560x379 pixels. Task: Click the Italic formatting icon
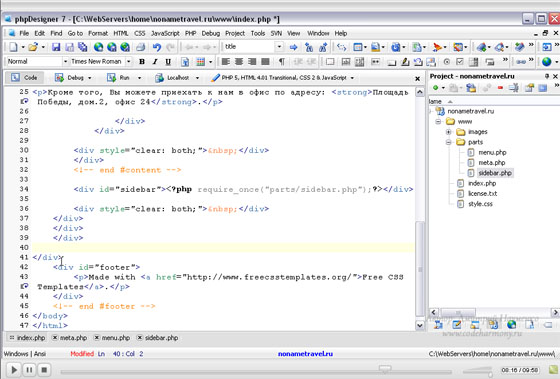click(155, 61)
